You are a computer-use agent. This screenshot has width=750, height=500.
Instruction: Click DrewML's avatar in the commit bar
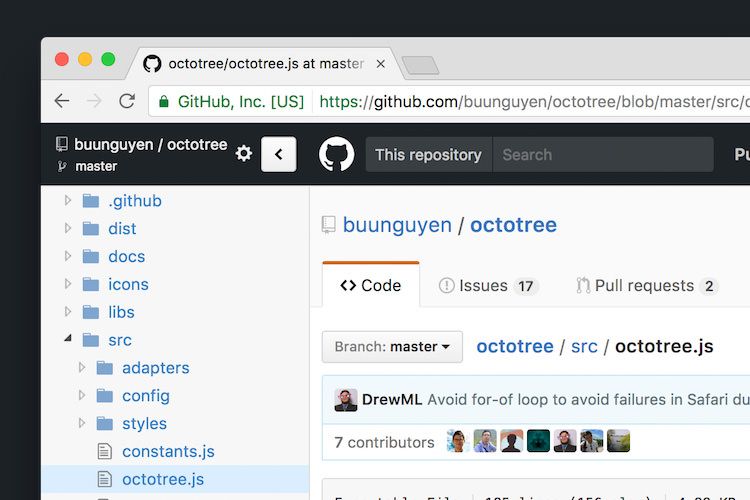tap(346, 400)
